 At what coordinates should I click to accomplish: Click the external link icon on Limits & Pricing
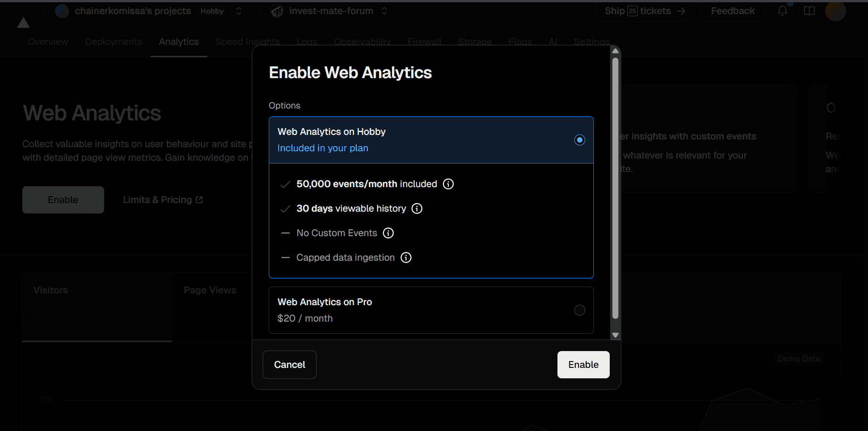coord(199,199)
